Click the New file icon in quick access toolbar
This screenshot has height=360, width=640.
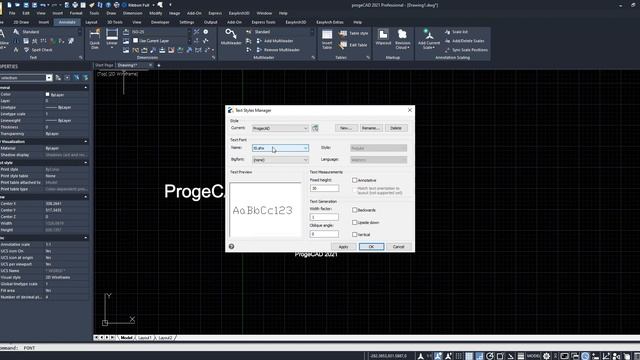click(x=9, y=5)
